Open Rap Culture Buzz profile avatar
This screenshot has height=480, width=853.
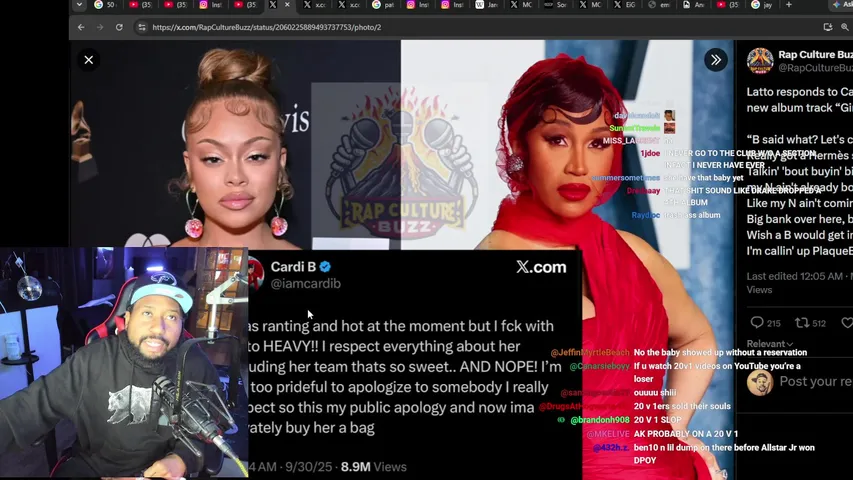tap(760, 60)
